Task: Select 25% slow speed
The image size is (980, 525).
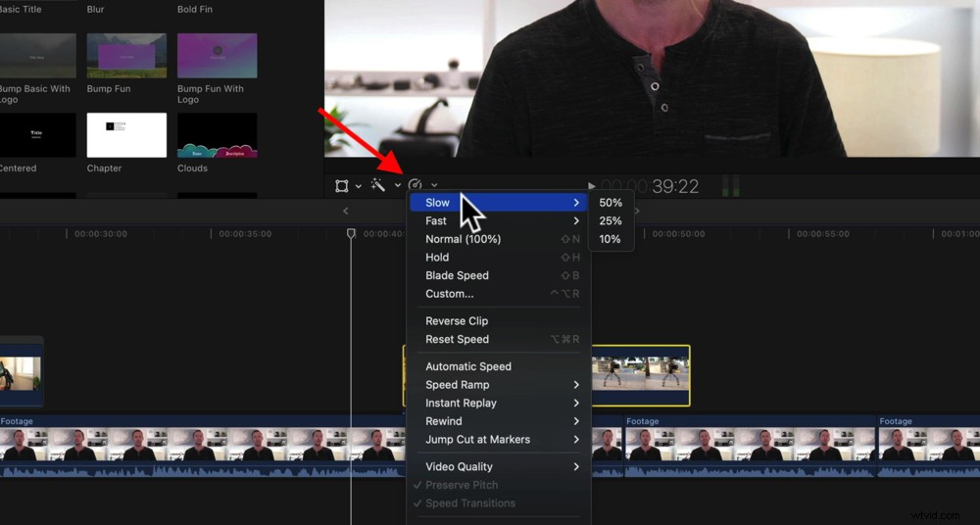Action: point(611,220)
